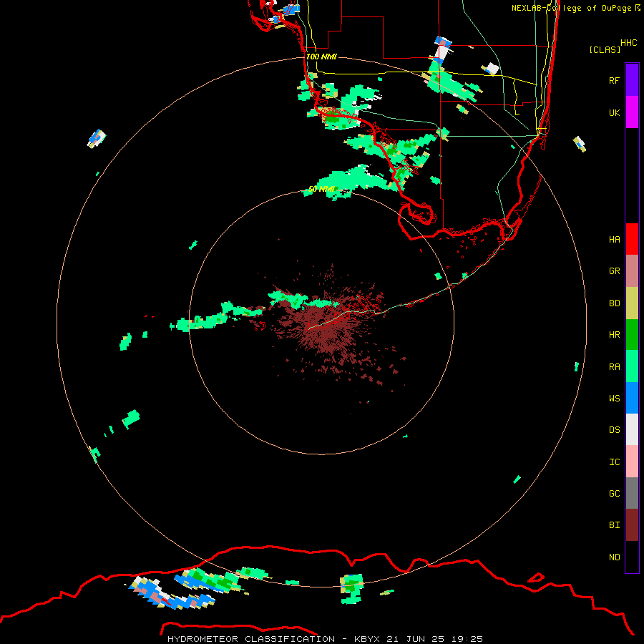Click the RF legend label
This screenshot has width=644, height=644.
tap(614, 80)
